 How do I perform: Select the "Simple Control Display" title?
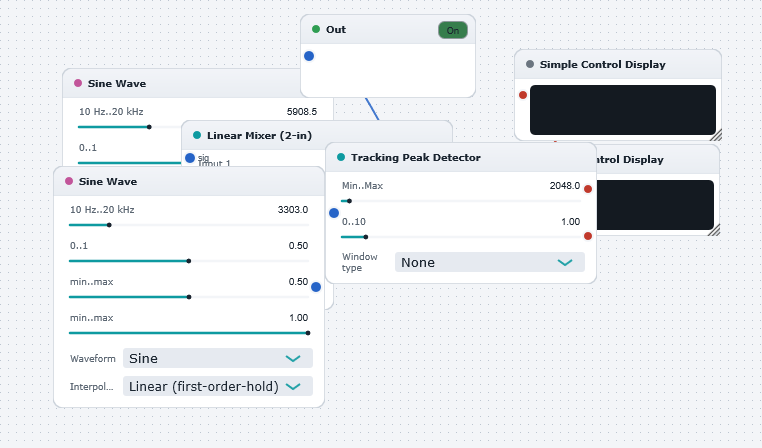(x=603, y=65)
